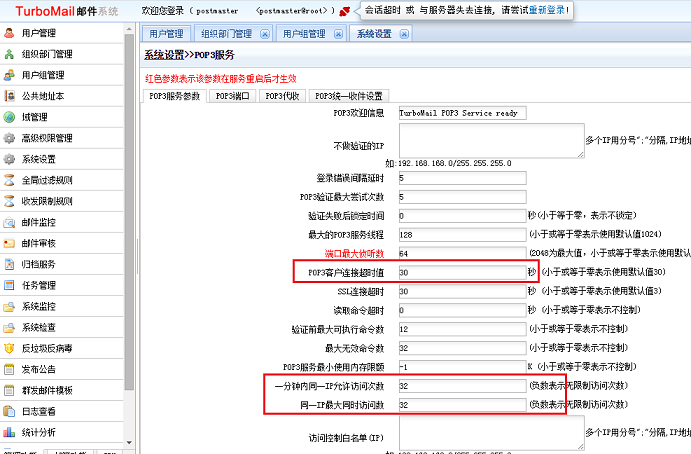Open the POP3代收 sub-tab
Image resolution: width=691 pixels, height=454 pixels.
pos(282,96)
